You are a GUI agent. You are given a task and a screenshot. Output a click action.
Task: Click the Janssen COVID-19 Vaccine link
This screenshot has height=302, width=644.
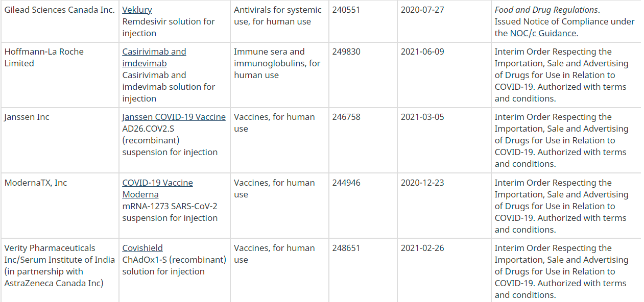click(174, 117)
